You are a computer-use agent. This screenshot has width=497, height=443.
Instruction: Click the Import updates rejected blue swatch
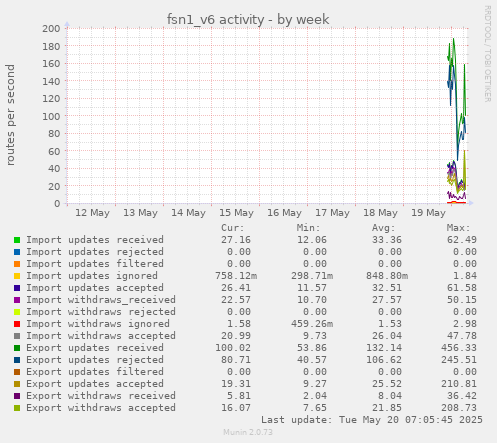click(17, 252)
